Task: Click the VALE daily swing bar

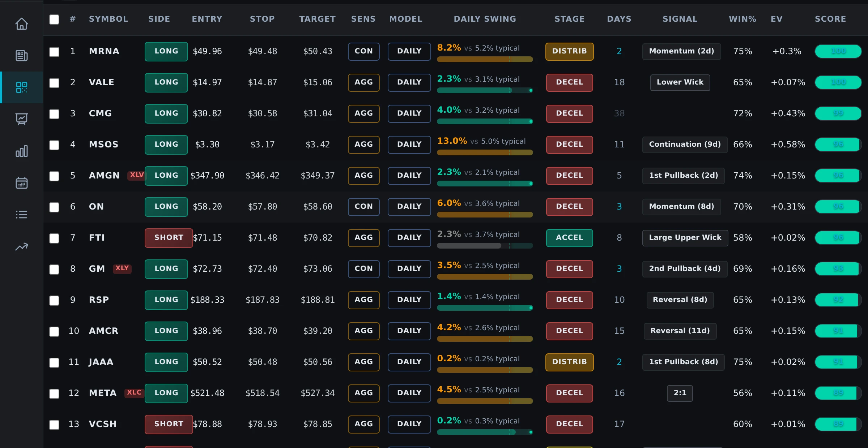Action: point(485,90)
